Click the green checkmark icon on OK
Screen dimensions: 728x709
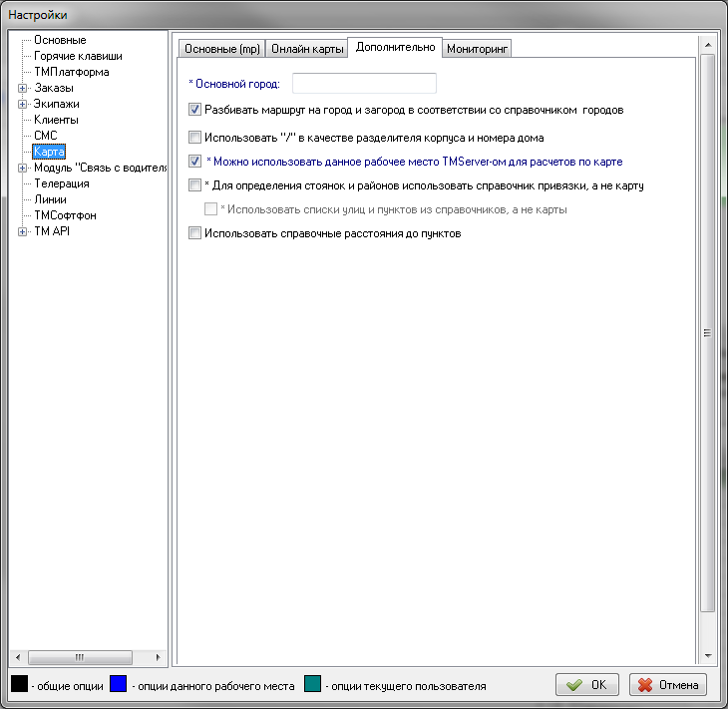tap(574, 685)
